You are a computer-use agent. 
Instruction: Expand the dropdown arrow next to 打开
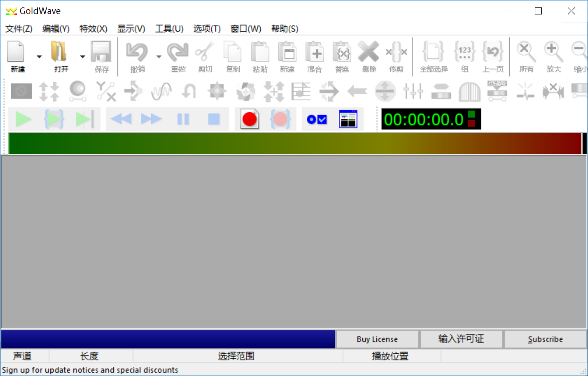click(83, 57)
